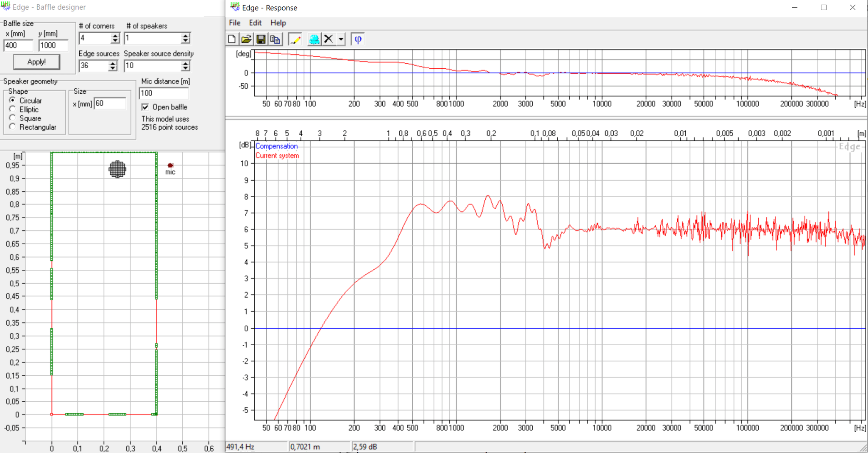This screenshot has width=868, height=453.
Task: Copy the response graph with the copy icon
Action: click(275, 39)
